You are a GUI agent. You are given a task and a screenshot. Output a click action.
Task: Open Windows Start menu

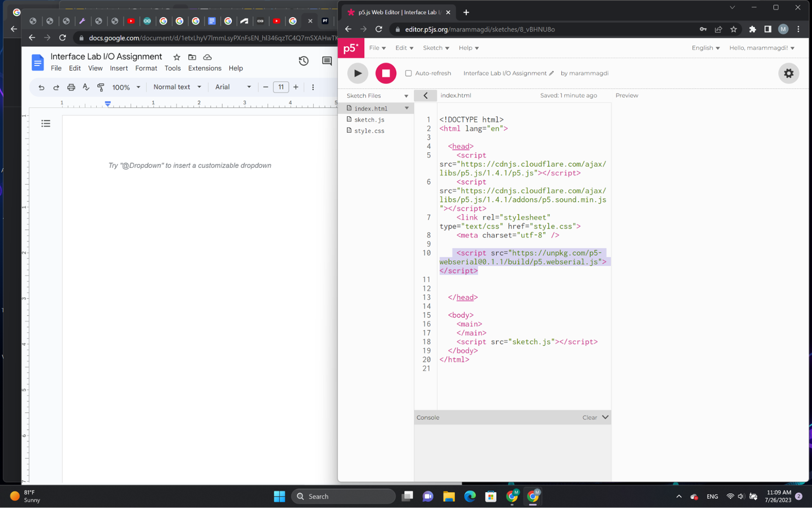coord(280,496)
